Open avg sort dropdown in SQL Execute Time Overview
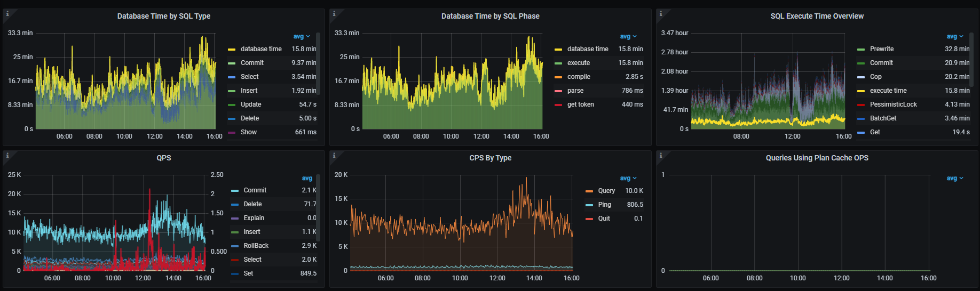The image size is (980, 291). pos(955,36)
